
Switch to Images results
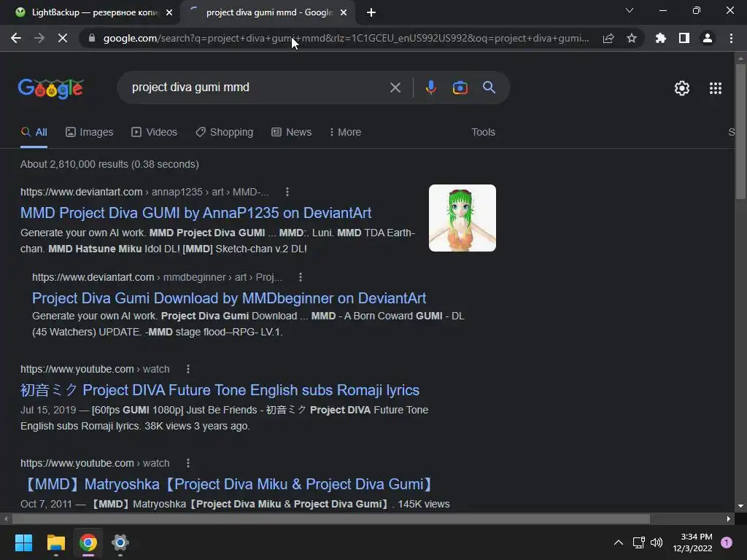(x=90, y=133)
